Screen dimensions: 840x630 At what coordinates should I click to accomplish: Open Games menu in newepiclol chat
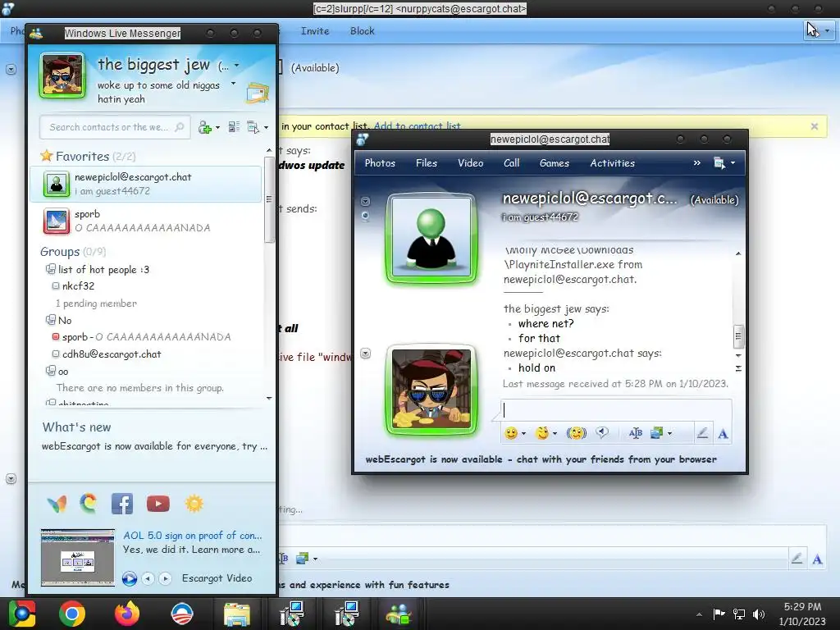[554, 163]
